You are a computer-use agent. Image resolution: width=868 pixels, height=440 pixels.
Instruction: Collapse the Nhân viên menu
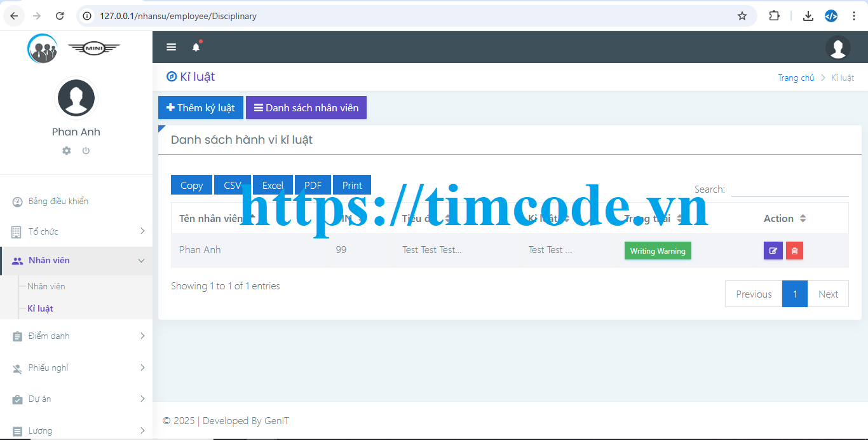coord(76,261)
